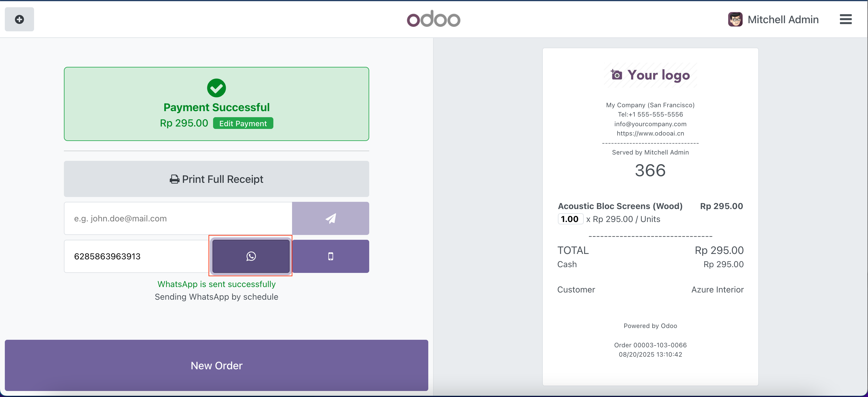Click the green checkmark above Payment Successful

coord(216,88)
